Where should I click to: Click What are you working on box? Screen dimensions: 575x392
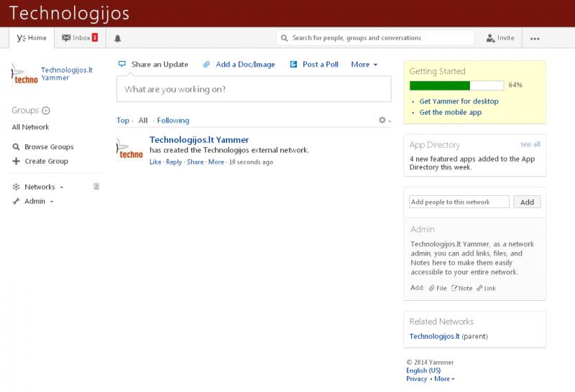[254, 89]
